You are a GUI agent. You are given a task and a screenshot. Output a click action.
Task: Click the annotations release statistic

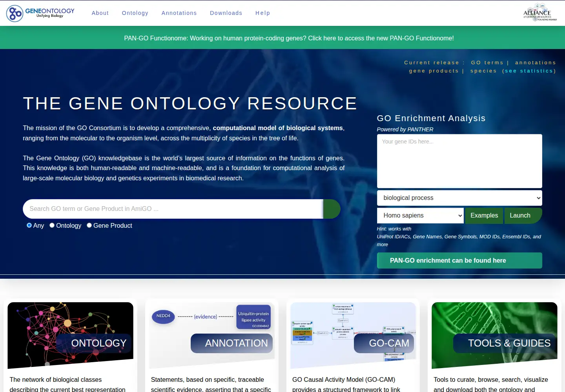point(536,63)
